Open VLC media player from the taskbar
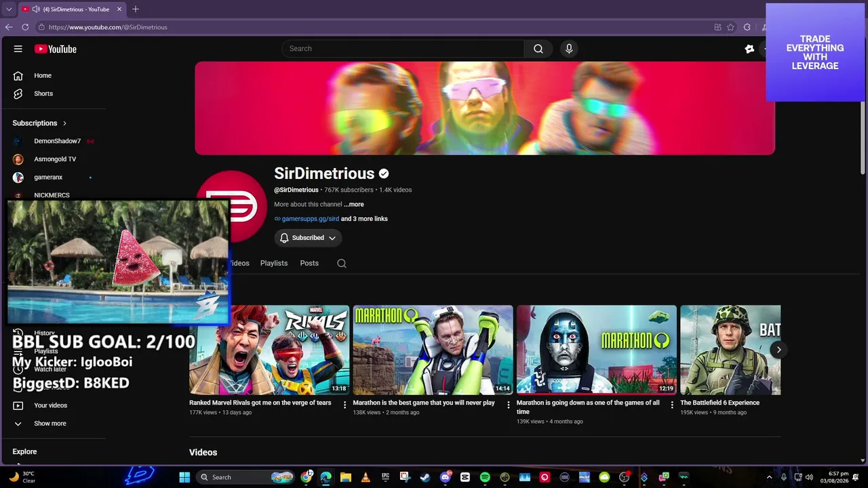 [366, 477]
